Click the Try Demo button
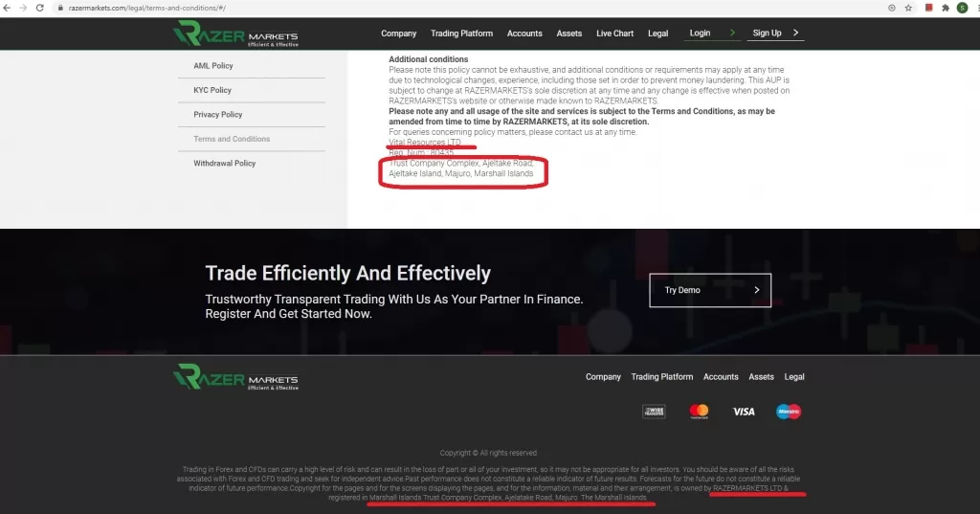The height and width of the screenshot is (514, 980). [710, 290]
